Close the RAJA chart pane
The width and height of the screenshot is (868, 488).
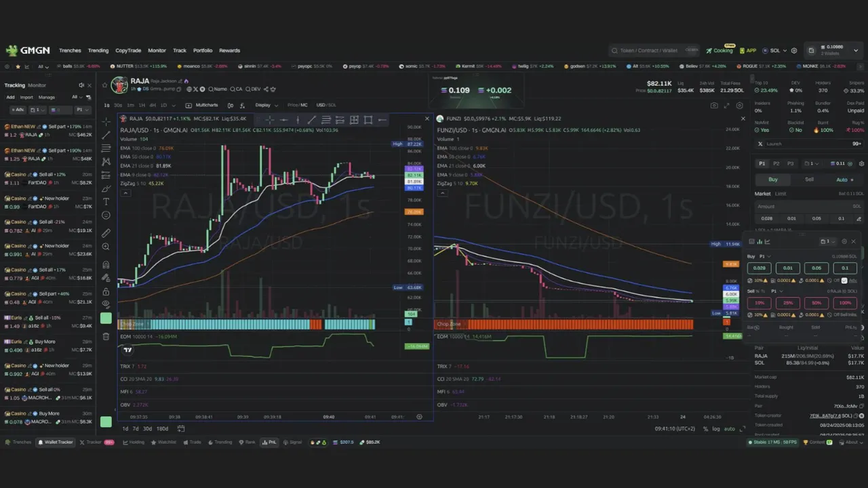tap(427, 119)
